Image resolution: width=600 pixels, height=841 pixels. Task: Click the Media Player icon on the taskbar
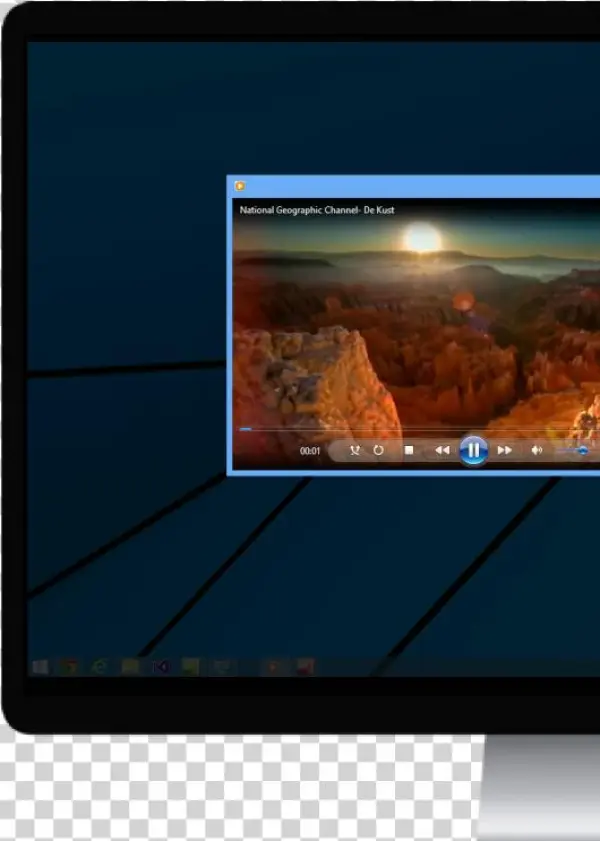pos(273,667)
